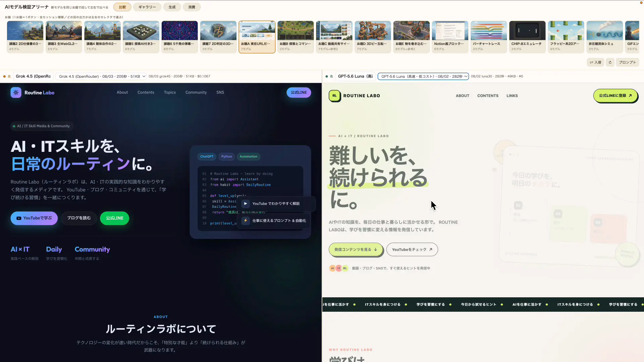Open ABOUT in right pane nav
Screen dimensions: 644x362
(462, 96)
